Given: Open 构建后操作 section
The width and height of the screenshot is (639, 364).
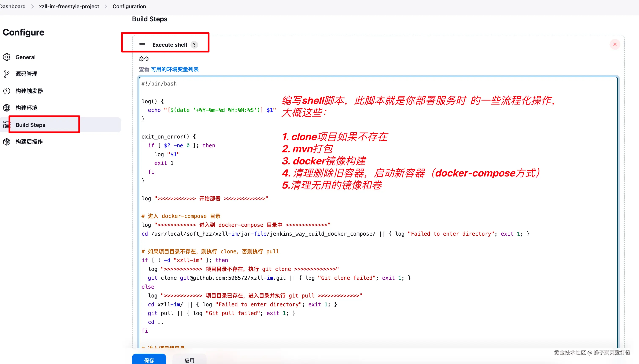Looking at the screenshot, I should (x=29, y=142).
